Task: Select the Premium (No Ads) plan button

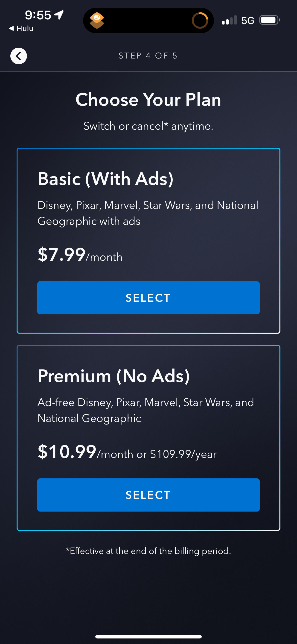Action: coord(148,495)
